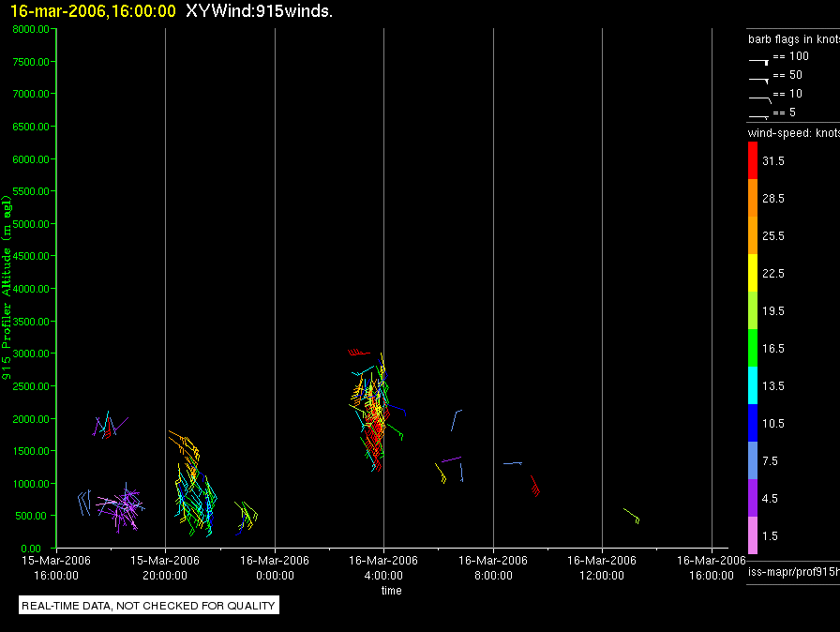Click the 2000.00 altitude tick label
Viewport: 840px width, 632px height.
click(31, 419)
